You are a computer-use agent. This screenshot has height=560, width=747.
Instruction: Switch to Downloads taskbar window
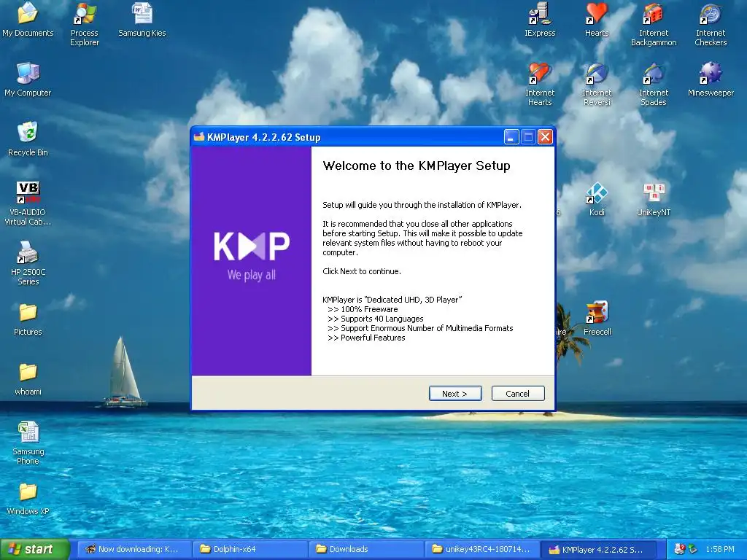coord(365,549)
